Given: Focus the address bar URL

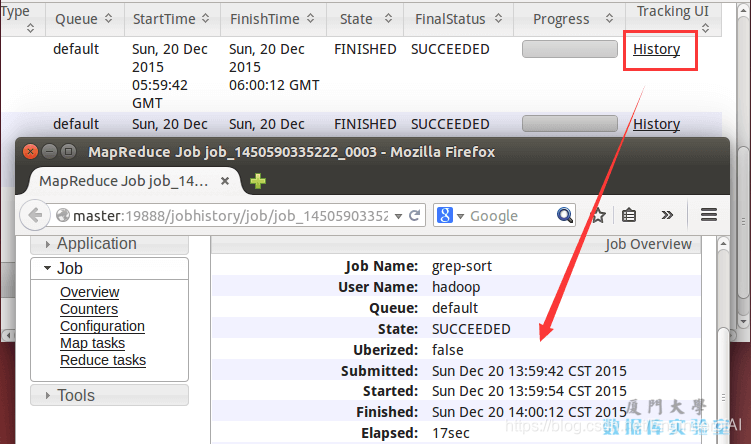Looking at the screenshot, I should click(x=230, y=216).
